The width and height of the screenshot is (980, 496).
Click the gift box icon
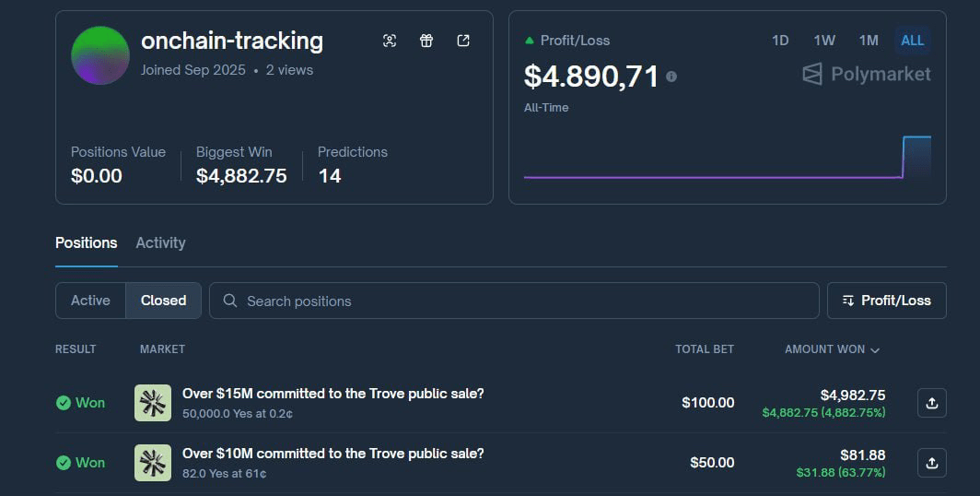point(426,41)
